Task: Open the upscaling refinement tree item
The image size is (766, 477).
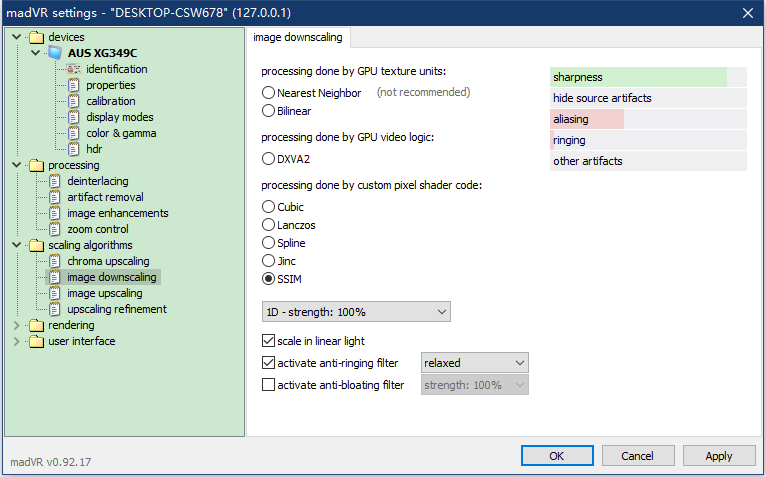Action: click(x=117, y=309)
